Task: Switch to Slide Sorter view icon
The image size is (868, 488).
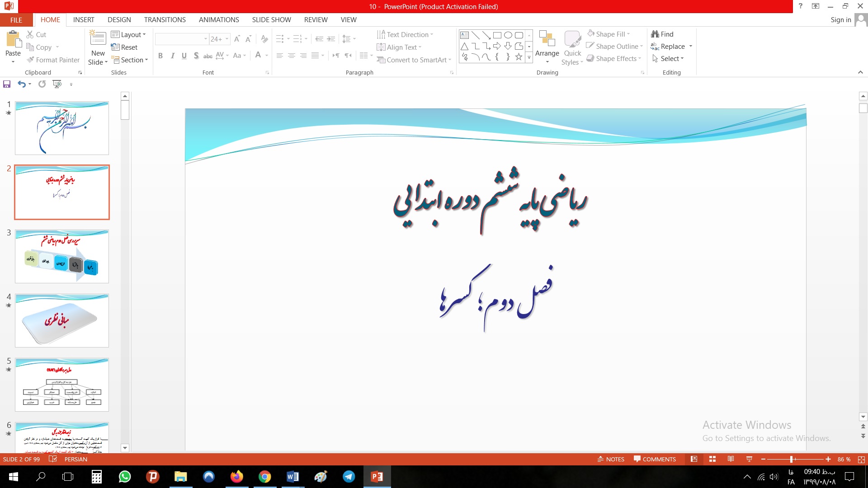Action: coord(712,459)
